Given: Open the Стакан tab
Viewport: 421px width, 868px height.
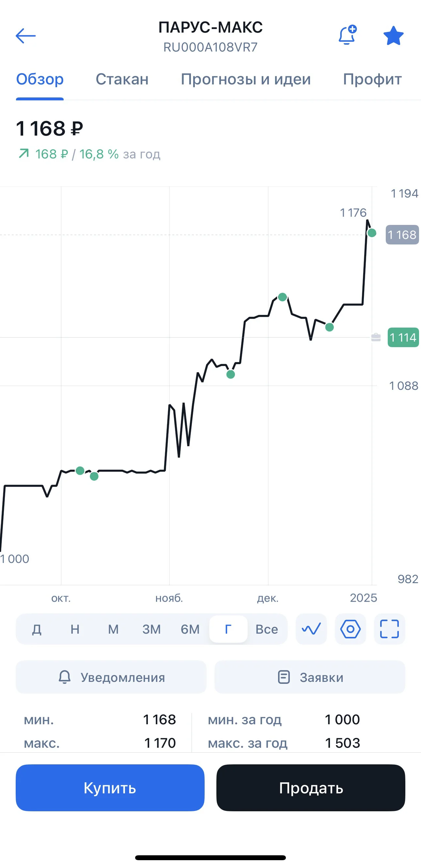Looking at the screenshot, I should 122,79.
